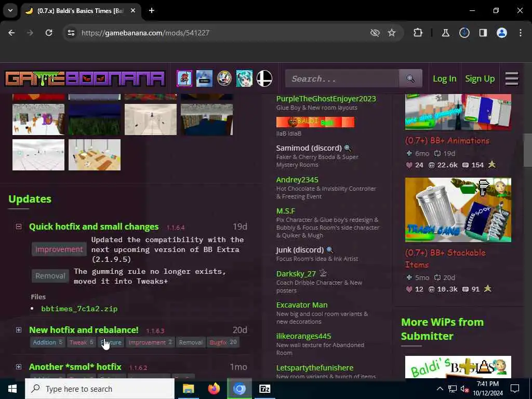This screenshot has width=532, height=399.
Task: Open the yellow classroom screenshot thumbnail
Action: 95,155
